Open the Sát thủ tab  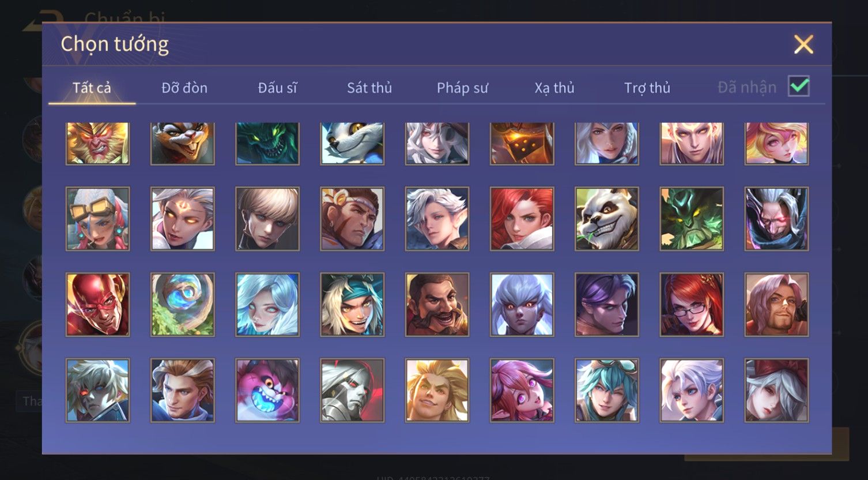point(369,88)
